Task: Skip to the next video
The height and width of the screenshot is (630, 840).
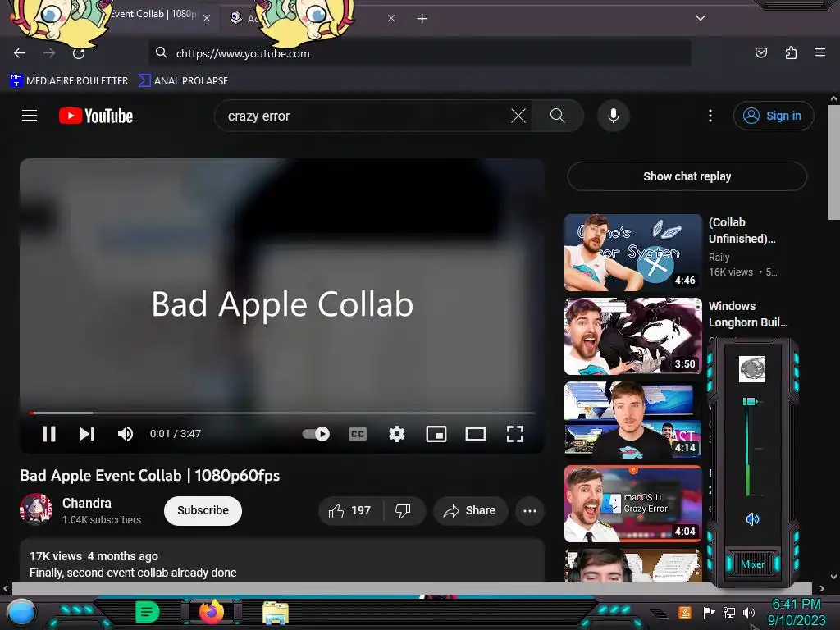Action: pos(87,434)
